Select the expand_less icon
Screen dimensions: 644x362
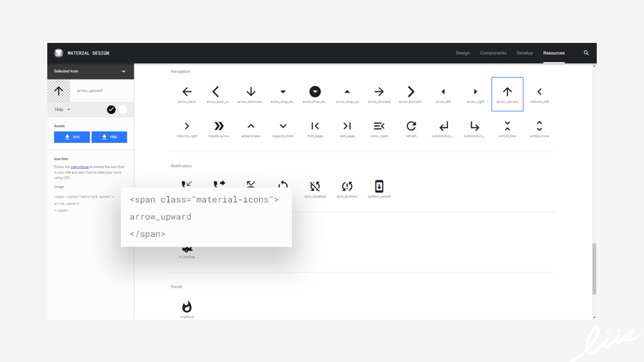pos(251,126)
